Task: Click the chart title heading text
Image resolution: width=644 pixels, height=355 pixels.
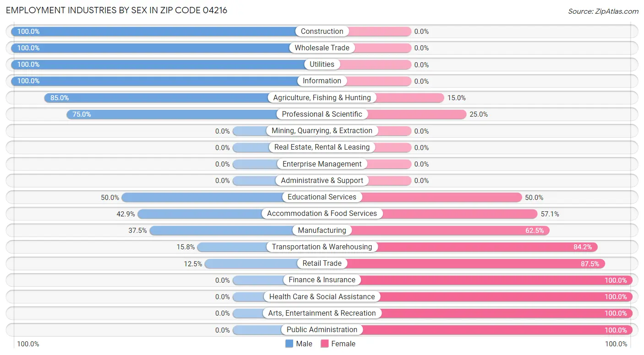Action: (116, 11)
